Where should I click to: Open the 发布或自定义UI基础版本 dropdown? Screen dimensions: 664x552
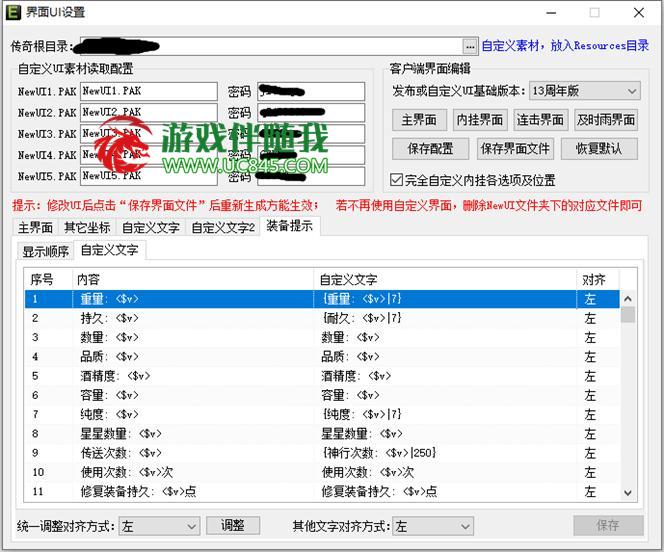tap(584, 91)
